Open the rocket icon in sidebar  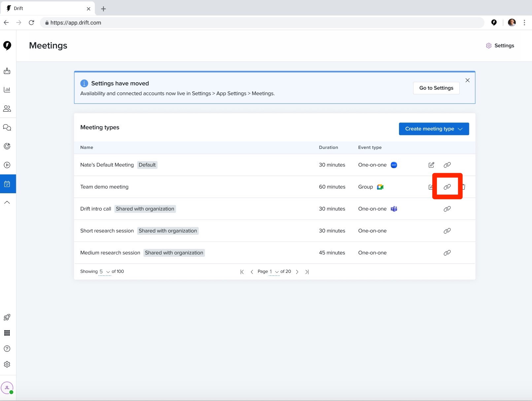tap(7, 317)
